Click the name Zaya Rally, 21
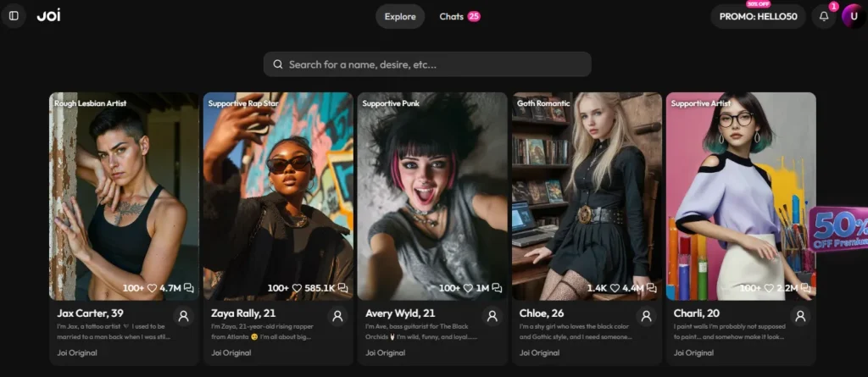The height and width of the screenshot is (377, 868). point(243,313)
